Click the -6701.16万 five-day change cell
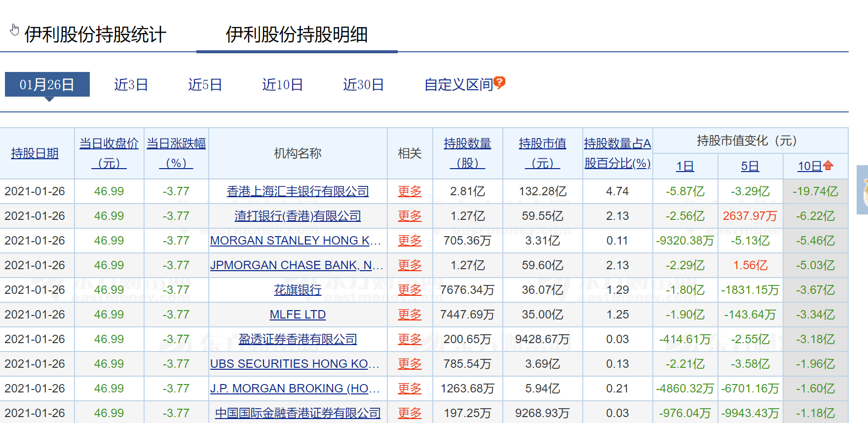The image size is (868, 423). [x=750, y=388]
